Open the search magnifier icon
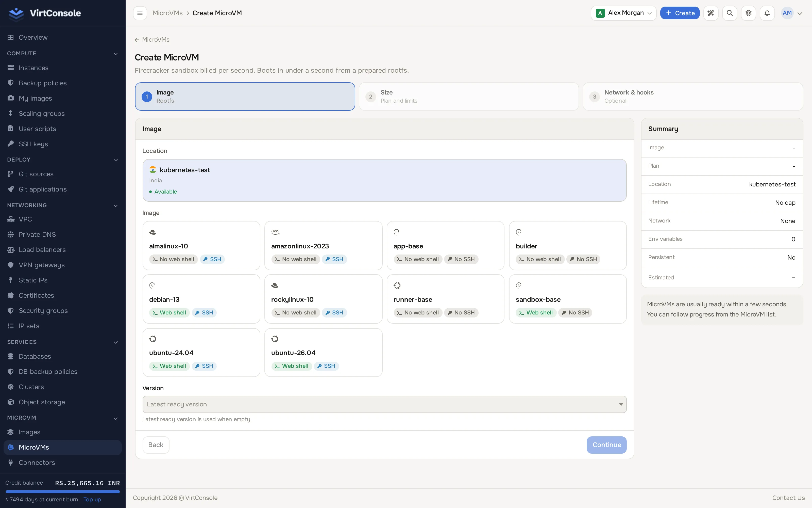 (x=730, y=13)
